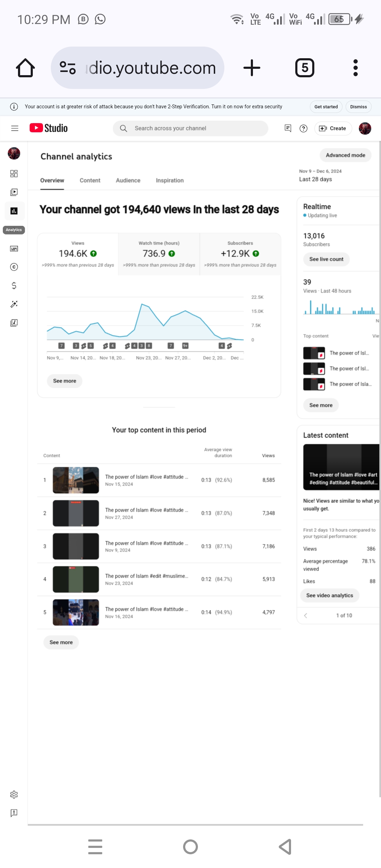Viewport: 381px width, 868px height.
Task: Switch to the Audience tab
Action: (128, 180)
